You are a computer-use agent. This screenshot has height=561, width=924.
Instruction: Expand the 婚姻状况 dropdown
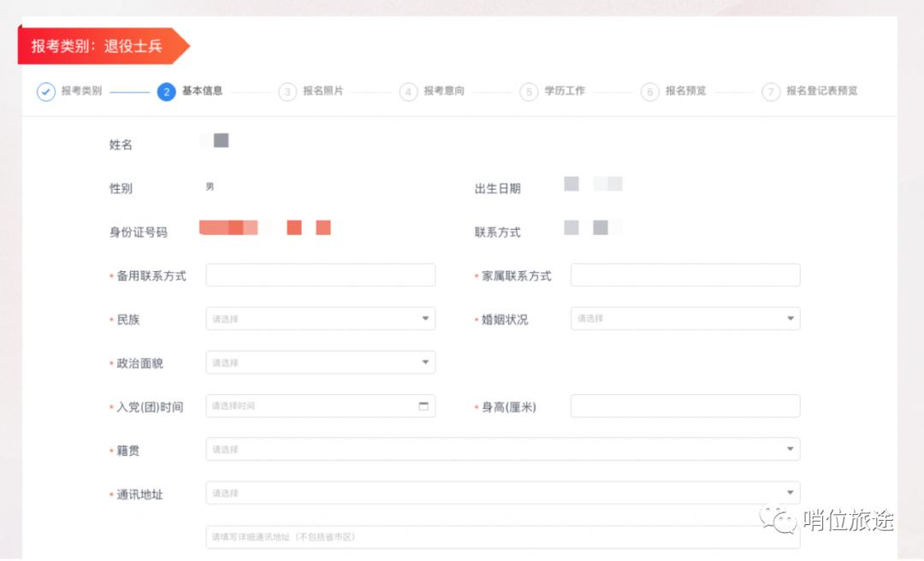[684, 318]
